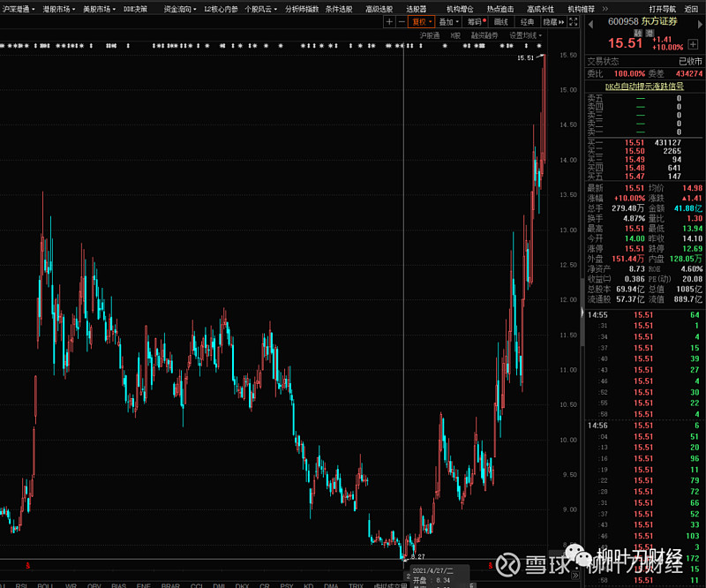Viewport: 706px width, 588px height.
Task: Select DKX indicator tab
Action: point(242,585)
